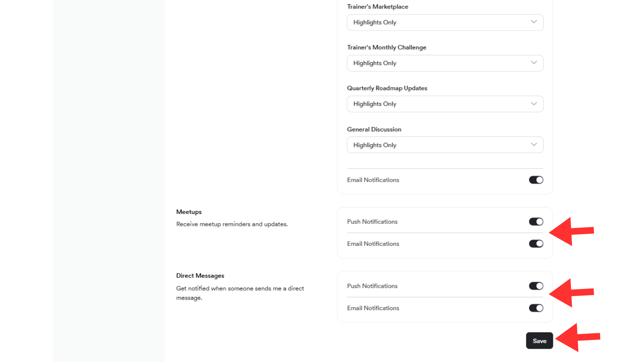Click Quarterly Roadmap Updates label text
The image size is (644, 362).
[387, 88]
